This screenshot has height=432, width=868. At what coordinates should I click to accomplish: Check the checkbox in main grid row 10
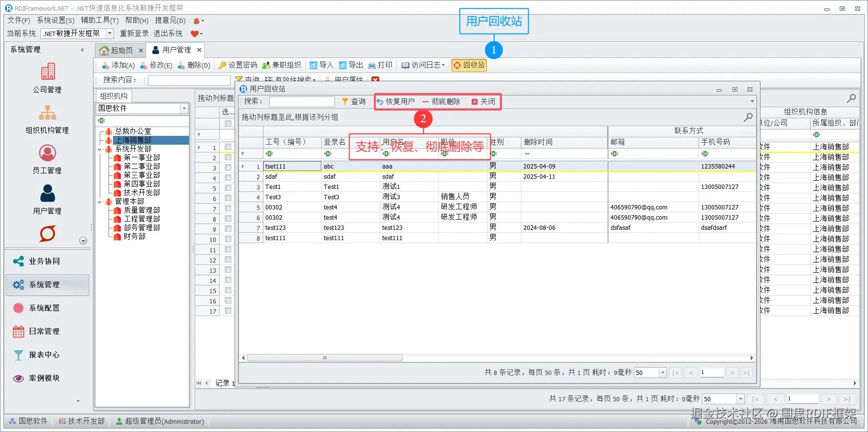point(228,239)
